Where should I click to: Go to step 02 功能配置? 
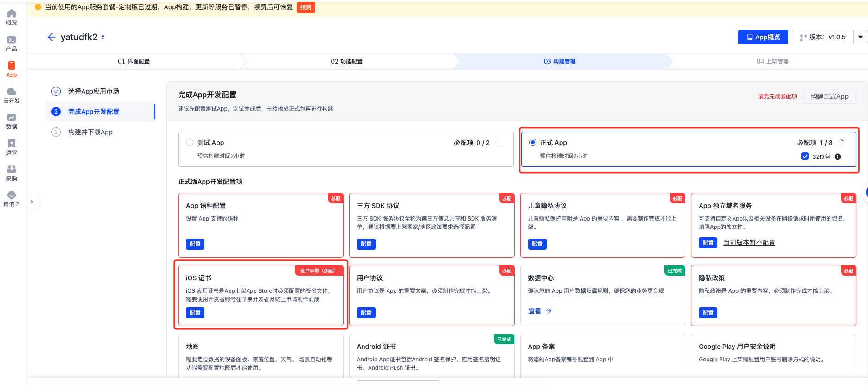click(x=347, y=62)
